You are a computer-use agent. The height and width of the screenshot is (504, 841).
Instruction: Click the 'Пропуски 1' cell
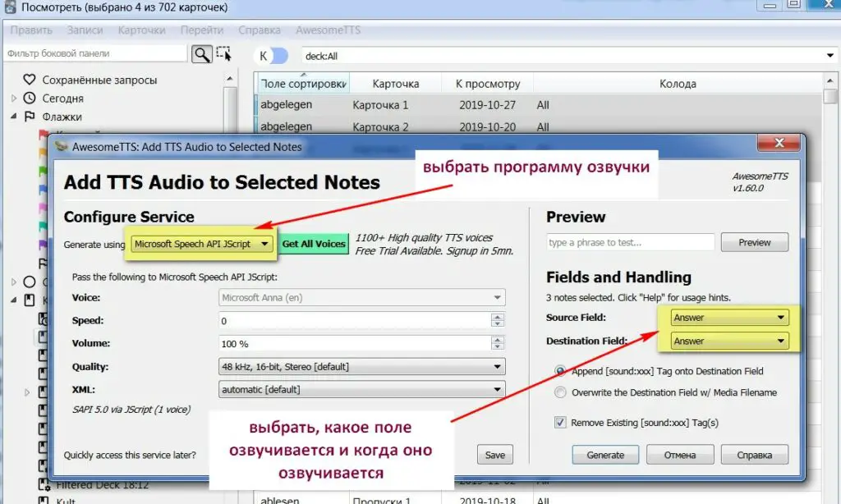381,501
